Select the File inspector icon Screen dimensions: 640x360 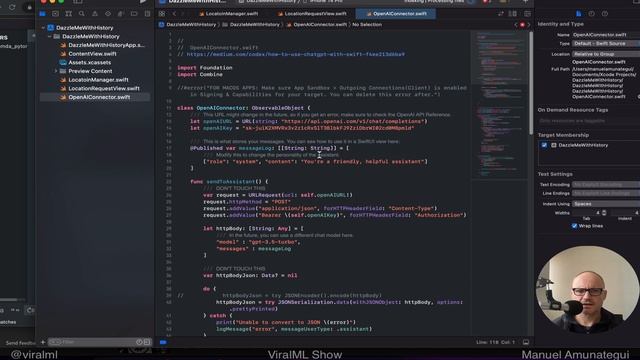(x=579, y=14)
